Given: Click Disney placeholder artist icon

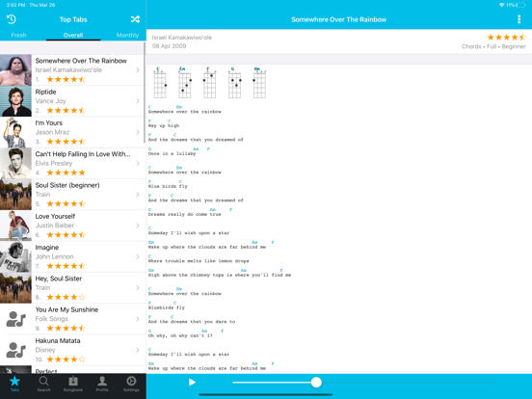Looking at the screenshot, I should (15, 350).
